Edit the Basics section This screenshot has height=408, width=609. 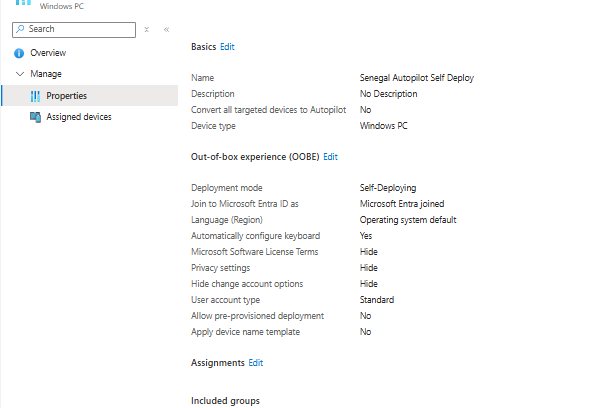pyautogui.click(x=227, y=47)
